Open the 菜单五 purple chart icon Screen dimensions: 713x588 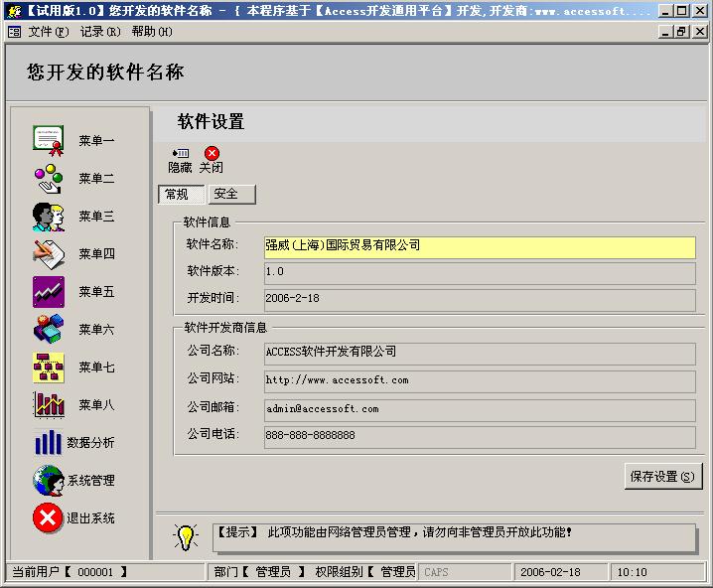tap(49, 292)
